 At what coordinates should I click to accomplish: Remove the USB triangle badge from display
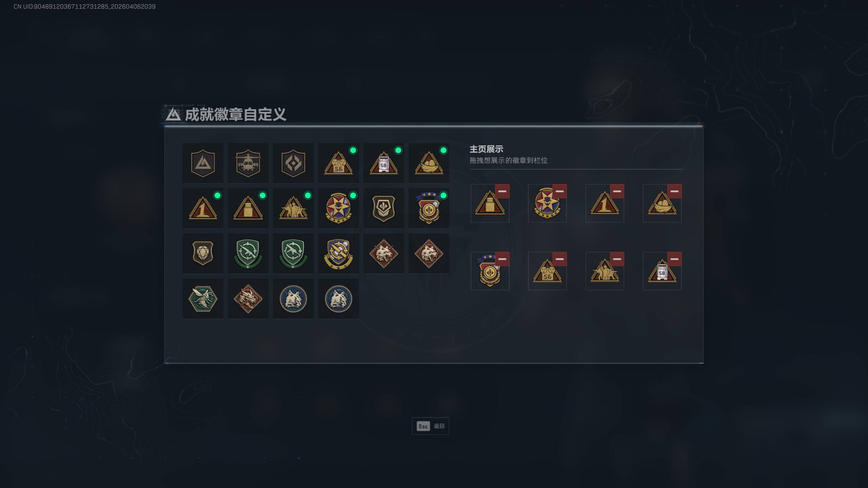pyautogui.click(x=502, y=191)
